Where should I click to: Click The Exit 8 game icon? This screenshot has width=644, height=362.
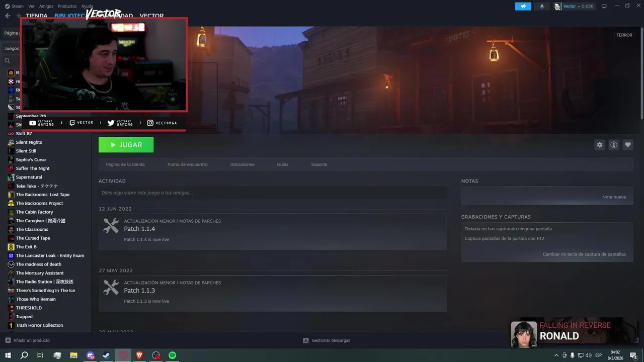pos(11,247)
